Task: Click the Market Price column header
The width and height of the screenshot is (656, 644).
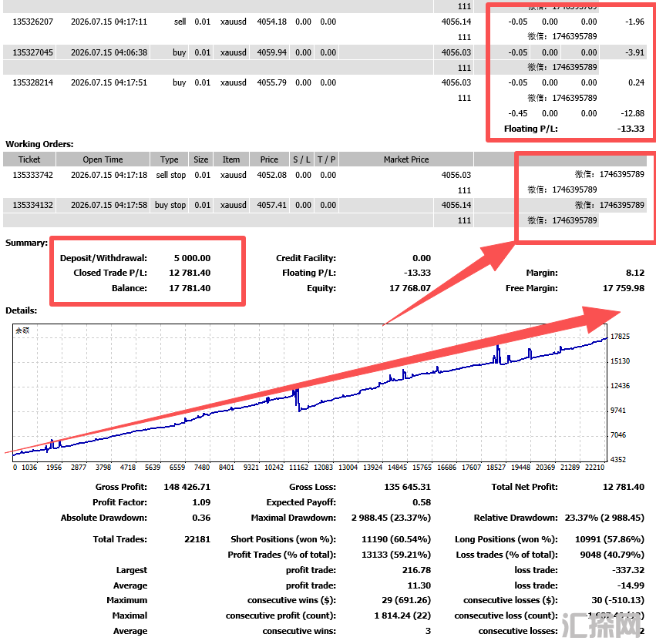Action: coord(406,159)
